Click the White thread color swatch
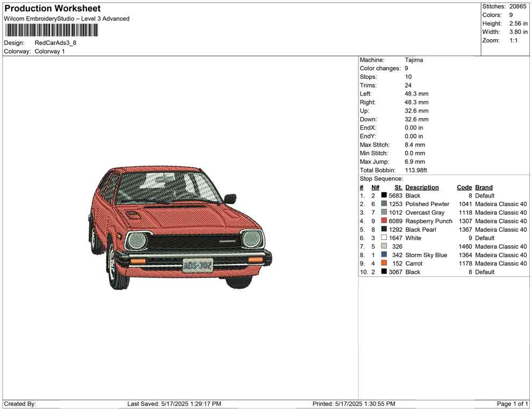532x409 pixels. pyautogui.click(x=384, y=238)
